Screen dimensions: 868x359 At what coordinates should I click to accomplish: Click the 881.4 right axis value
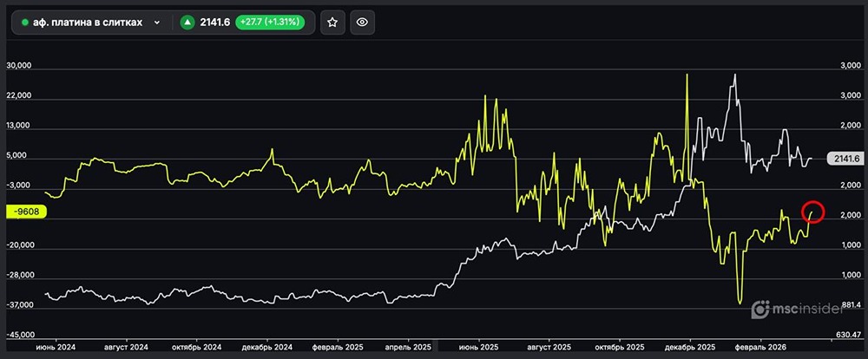[x=847, y=305]
